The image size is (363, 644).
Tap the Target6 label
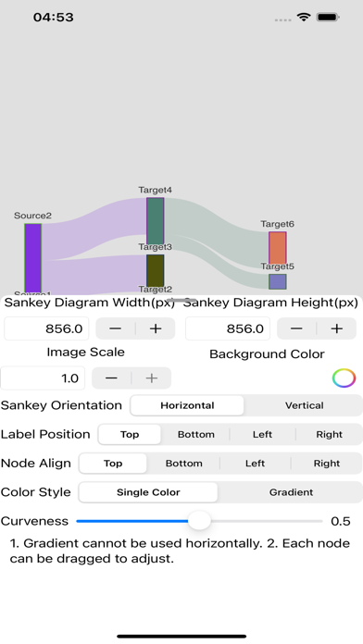pyautogui.click(x=278, y=224)
